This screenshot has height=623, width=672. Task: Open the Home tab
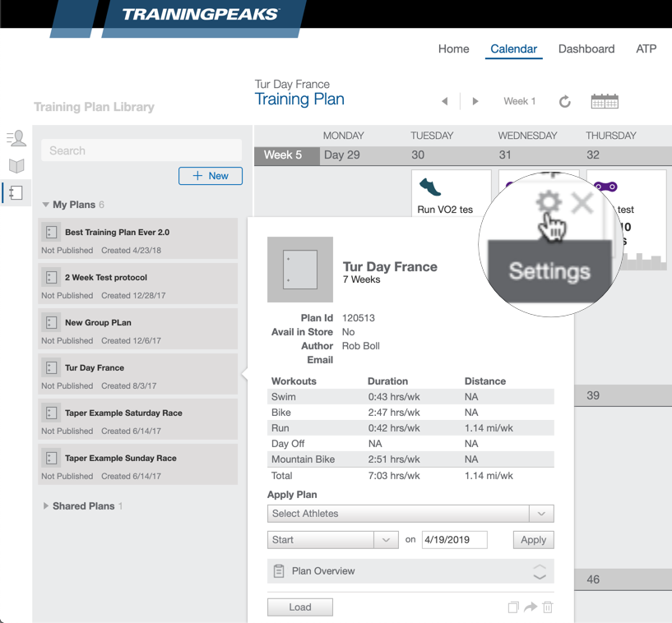(x=453, y=48)
